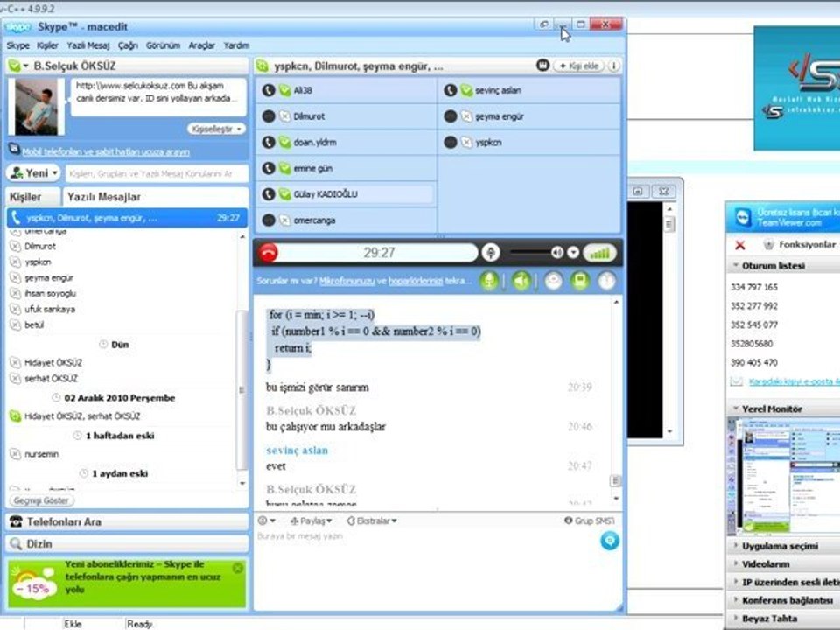Open Paylaş dropdown
Screen dimensions: 840x630
coord(311,521)
